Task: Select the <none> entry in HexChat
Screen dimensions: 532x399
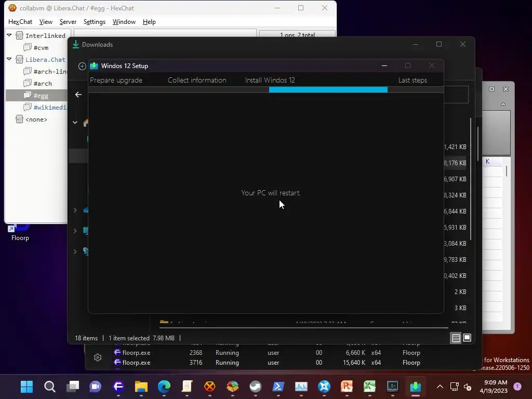Action: [x=36, y=119]
